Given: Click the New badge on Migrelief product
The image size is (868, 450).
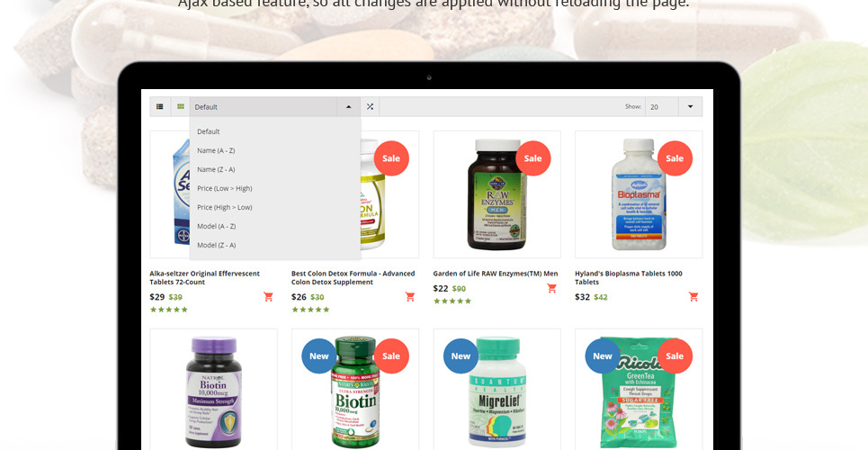Looking at the screenshot, I should (x=461, y=356).
